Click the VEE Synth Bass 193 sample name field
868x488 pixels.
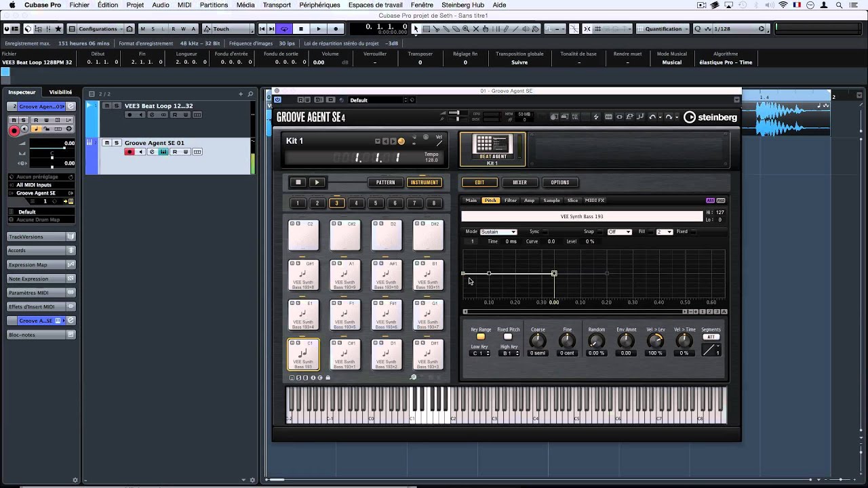582,216
